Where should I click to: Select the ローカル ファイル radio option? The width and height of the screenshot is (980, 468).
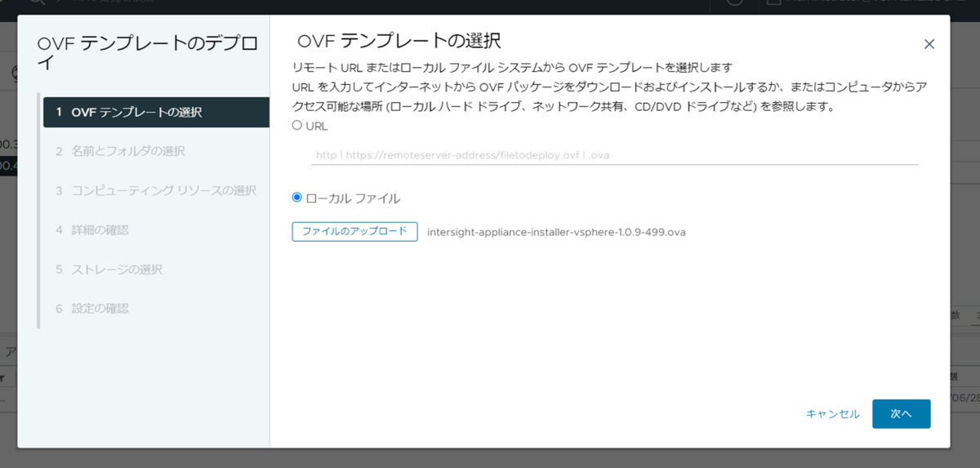297,198
